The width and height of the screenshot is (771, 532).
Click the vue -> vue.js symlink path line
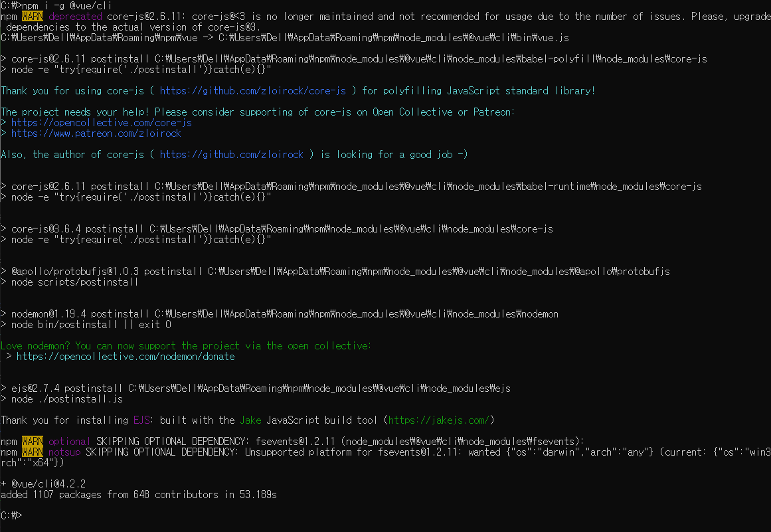click(x=285, y=37)
